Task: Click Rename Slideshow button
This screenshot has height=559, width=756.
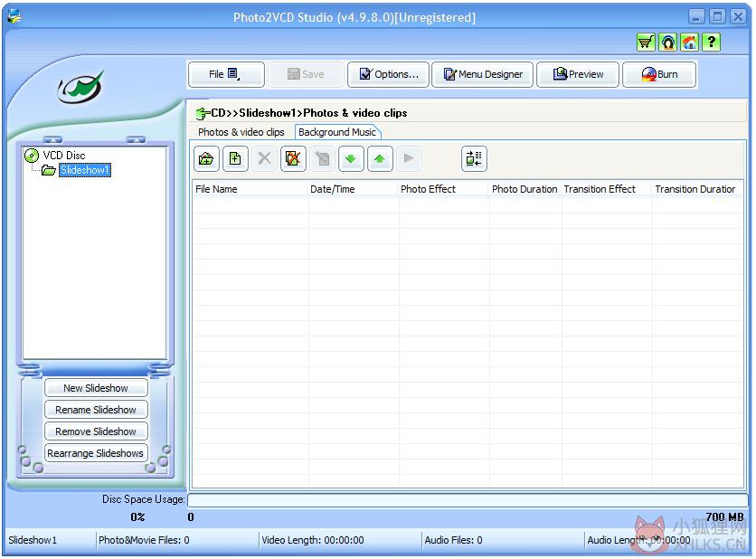Action: 96,410
